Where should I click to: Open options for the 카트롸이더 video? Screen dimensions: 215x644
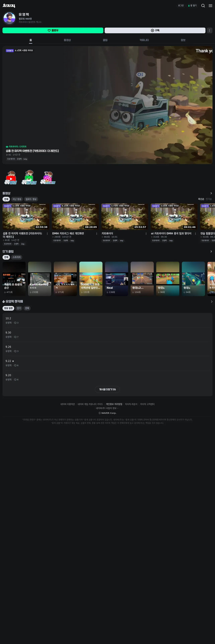pos(146,234)
